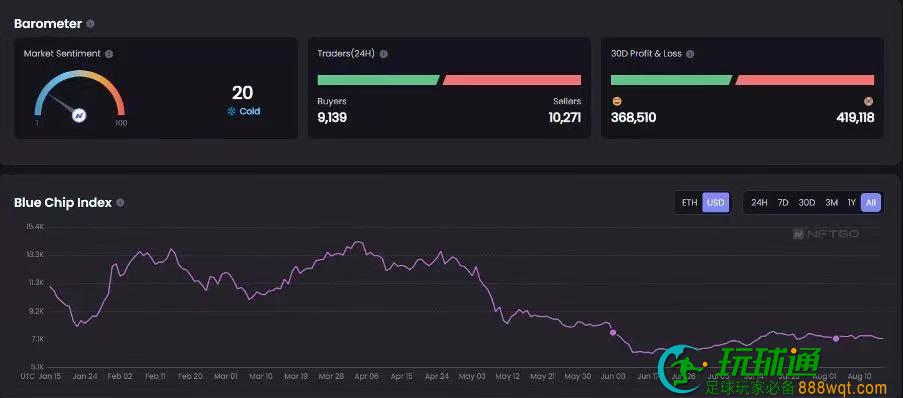Image resolution: width=904 pixels, height=398 pixels.
Task: Click the red loss bar in 30D Profit & Loss
Action: tap(805, 80)
